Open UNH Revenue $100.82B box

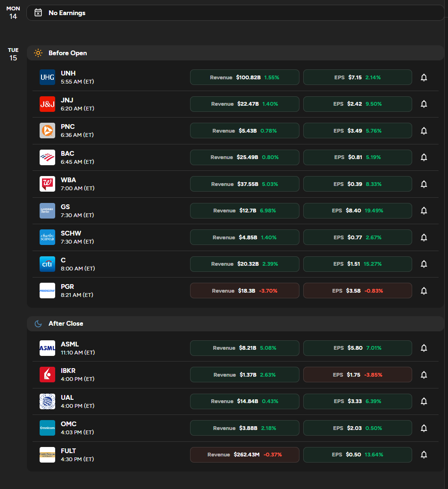tap(245, 77)
